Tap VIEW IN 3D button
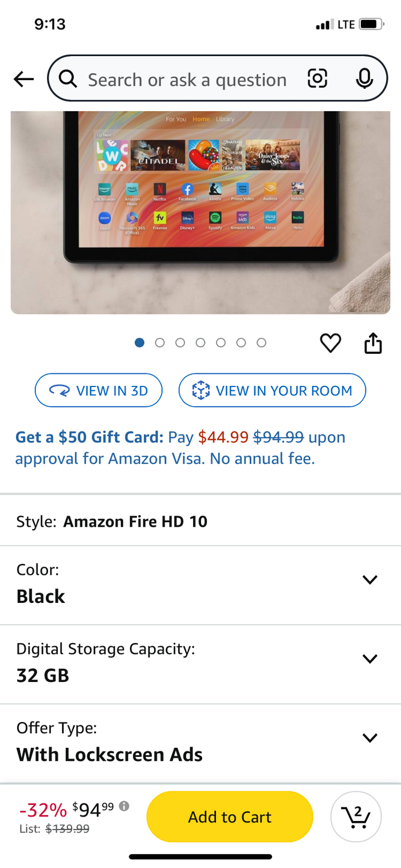Screen dimensions: 401x868 99,390
